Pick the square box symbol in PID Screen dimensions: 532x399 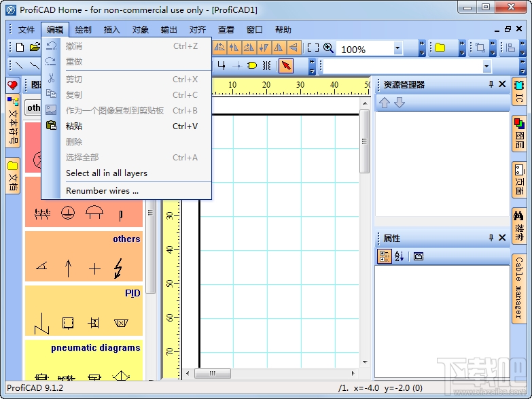(x=68, y=323)
